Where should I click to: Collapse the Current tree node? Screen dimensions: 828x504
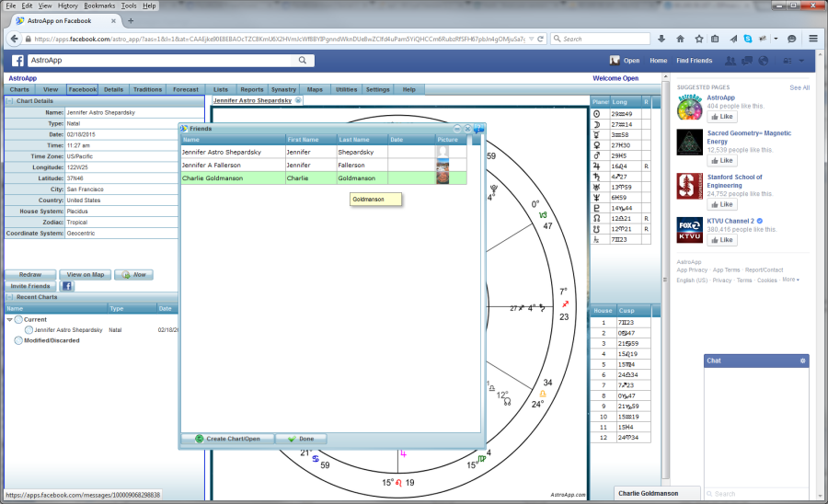(10, 319)
